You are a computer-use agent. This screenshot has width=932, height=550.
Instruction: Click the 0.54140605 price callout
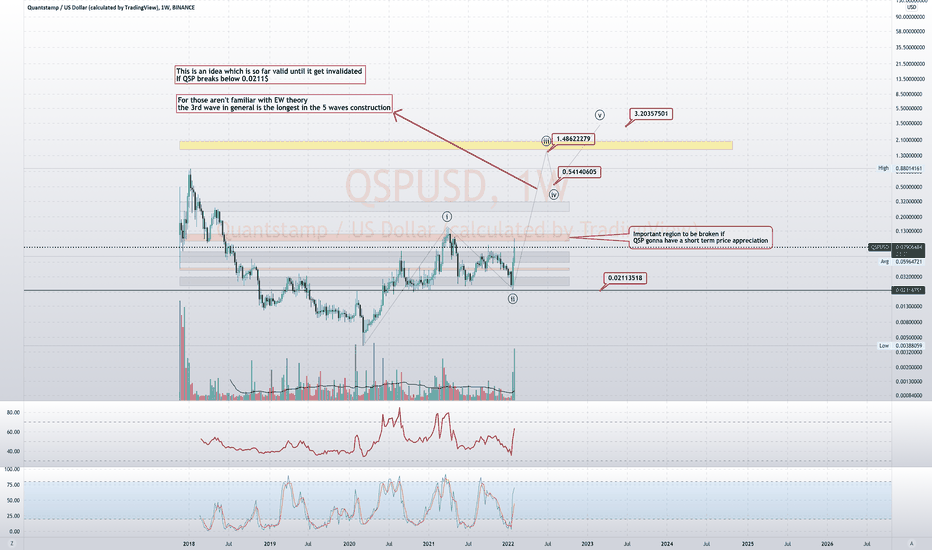pos(578,172)
